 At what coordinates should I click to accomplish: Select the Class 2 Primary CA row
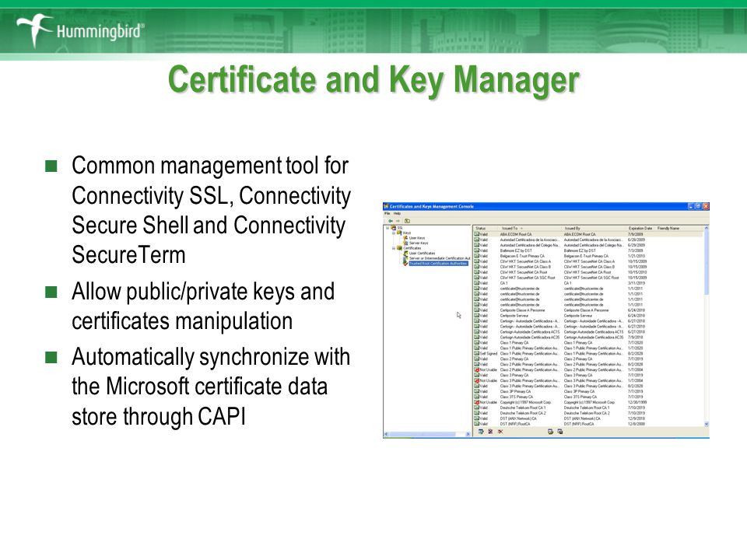(x=588, y=359)
